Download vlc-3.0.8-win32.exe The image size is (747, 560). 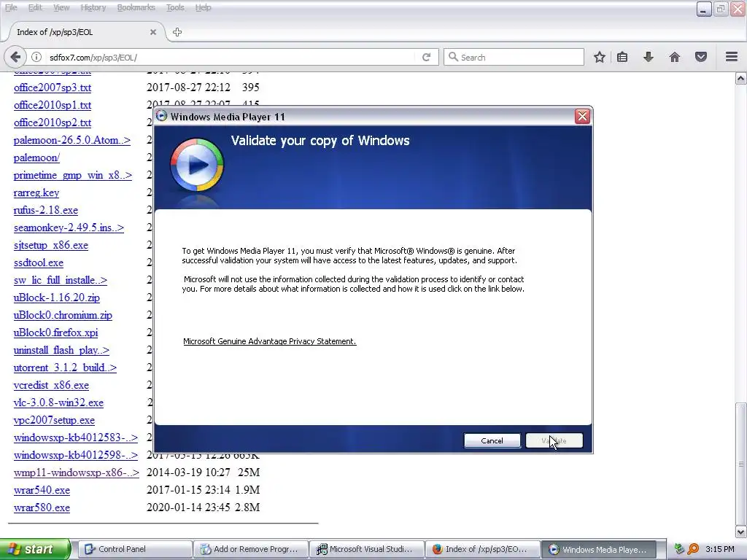coord(58,402)
